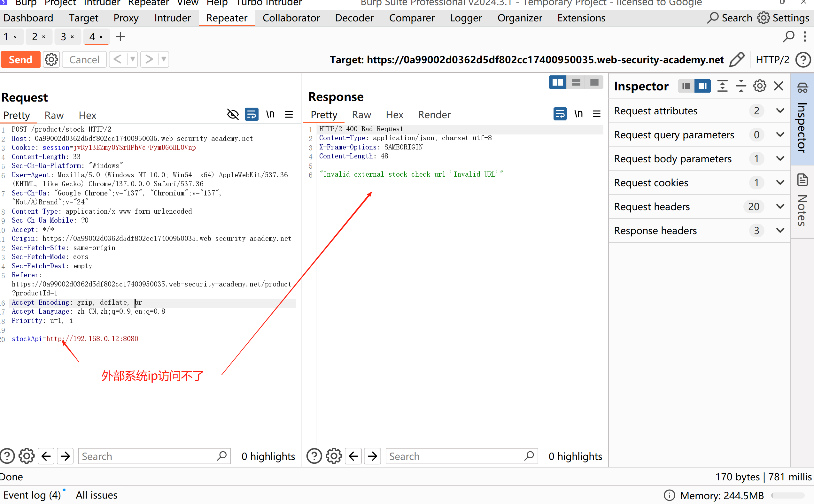The width and height of the screenshot is (814, 504).
Task: Collapse all Inspector sections icon
Action: point(741,86)
